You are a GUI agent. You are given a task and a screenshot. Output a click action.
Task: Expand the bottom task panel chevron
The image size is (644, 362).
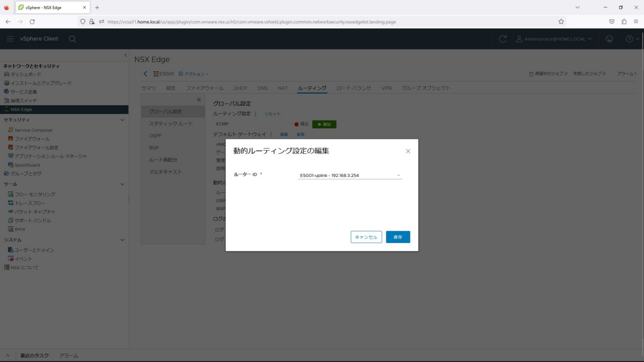pos(8,356)
